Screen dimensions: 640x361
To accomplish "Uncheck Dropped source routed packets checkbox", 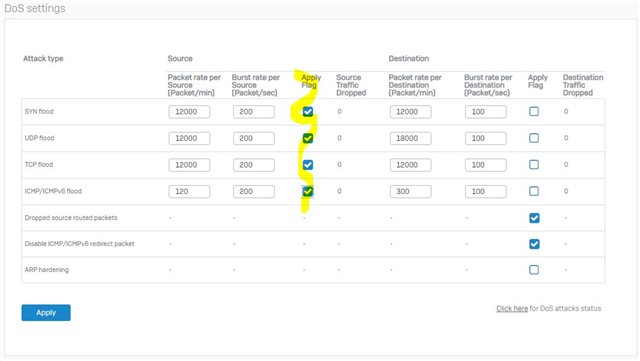I will (x=534, y=218).
